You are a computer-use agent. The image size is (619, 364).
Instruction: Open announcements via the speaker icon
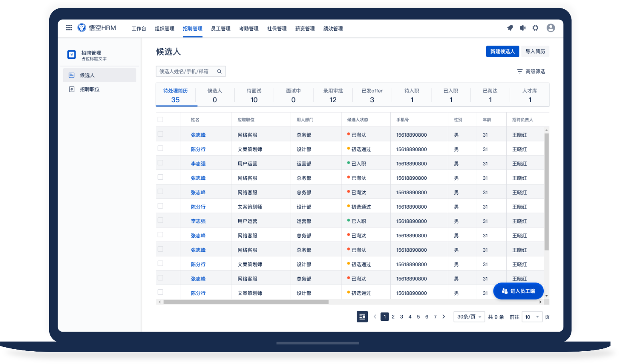click(x=523, y=28)
